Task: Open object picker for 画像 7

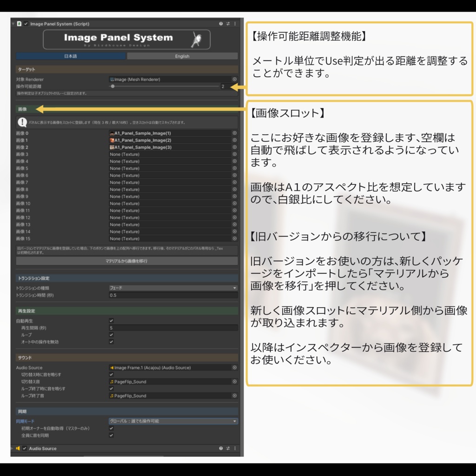Action: pos(235,182)
